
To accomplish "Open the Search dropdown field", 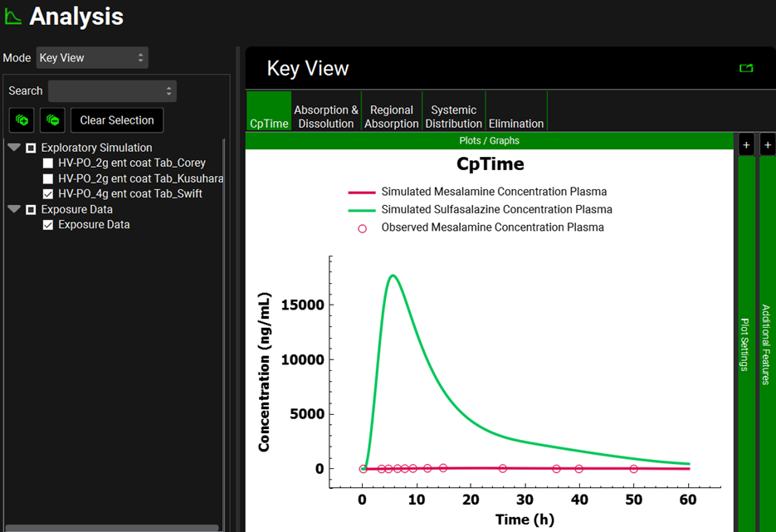I will point(112,91).
